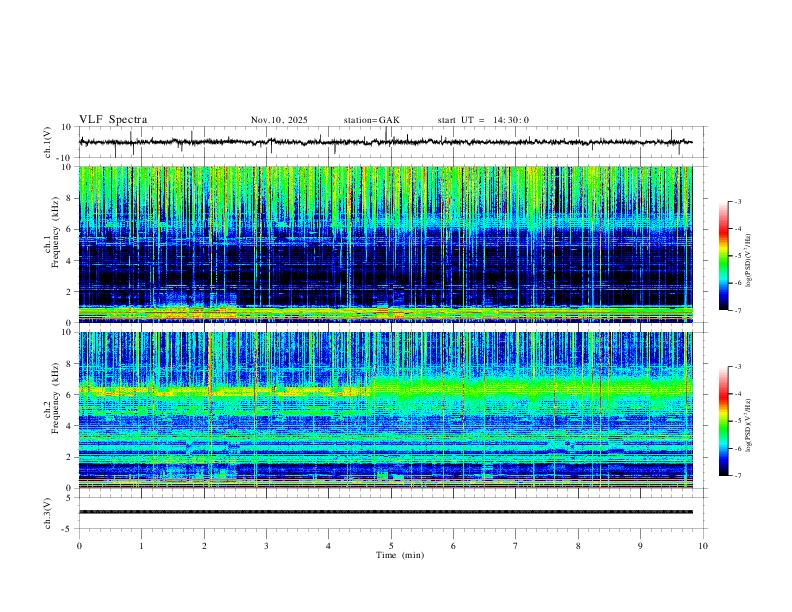Image resolution: width=792 pixels, height=612 pixels.
Task: Click the "station=GAK" header text
Action: (371, 120)
